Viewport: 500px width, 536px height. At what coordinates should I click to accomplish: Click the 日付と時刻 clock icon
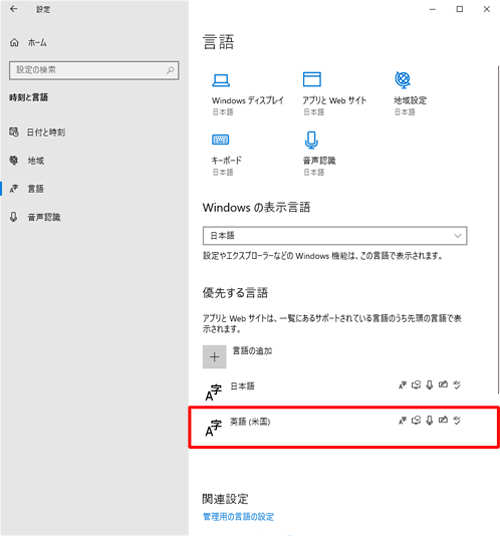pyautogui.click(x=14, y=132)
